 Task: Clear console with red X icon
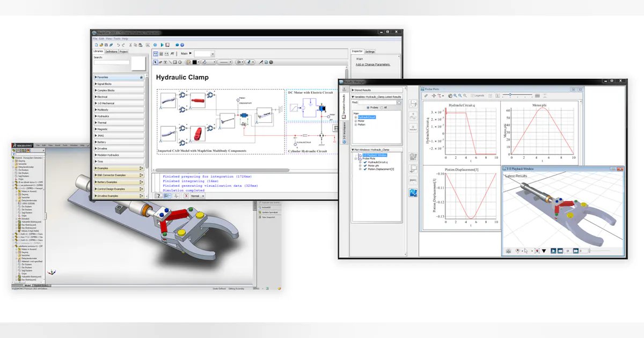coord(186,196)
